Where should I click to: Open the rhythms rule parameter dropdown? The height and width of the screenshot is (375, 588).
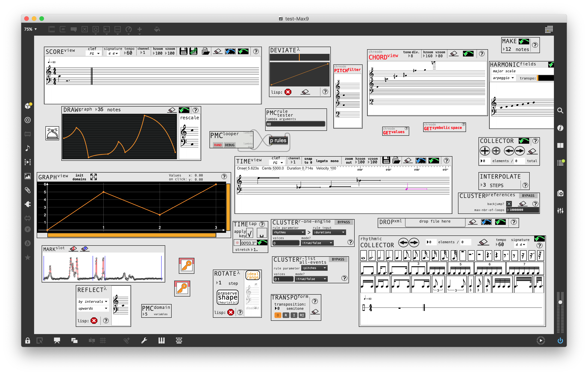click(289, 232)
